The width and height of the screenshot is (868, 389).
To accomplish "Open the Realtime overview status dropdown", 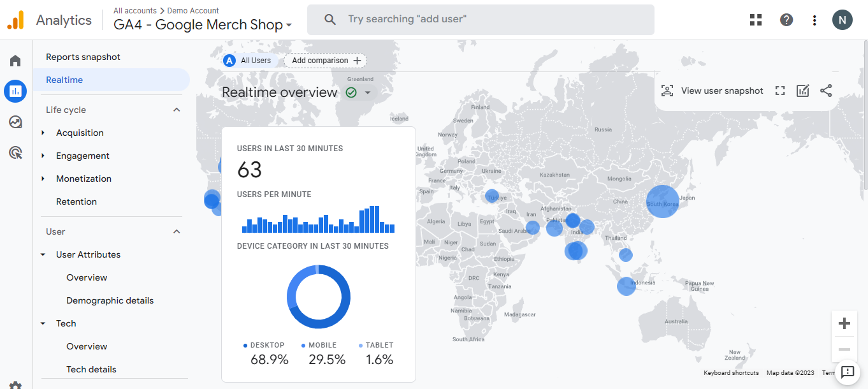I will point(368,93).
